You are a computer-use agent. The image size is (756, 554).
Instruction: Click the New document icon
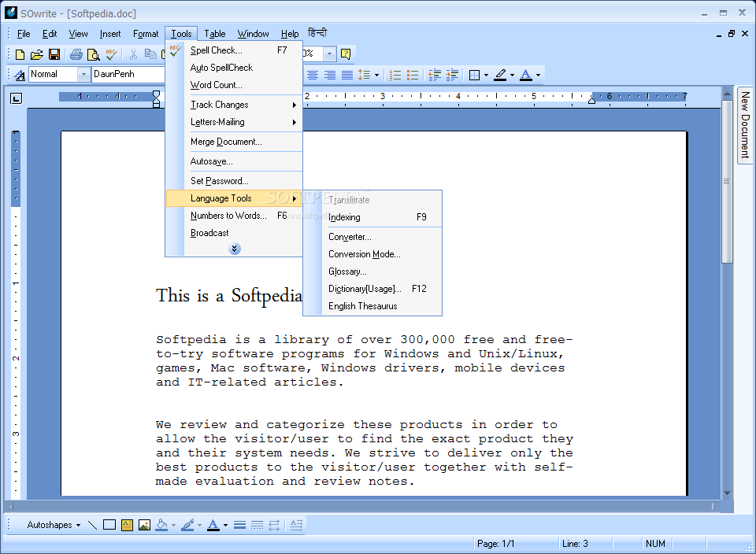(20, 54)
